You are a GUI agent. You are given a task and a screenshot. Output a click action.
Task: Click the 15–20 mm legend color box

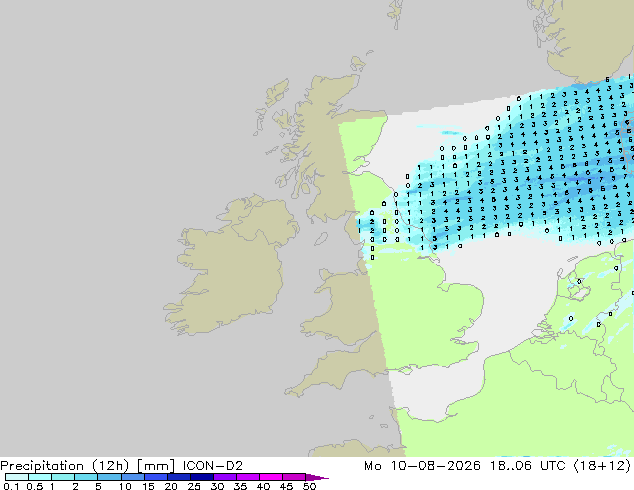click(155, 477)
